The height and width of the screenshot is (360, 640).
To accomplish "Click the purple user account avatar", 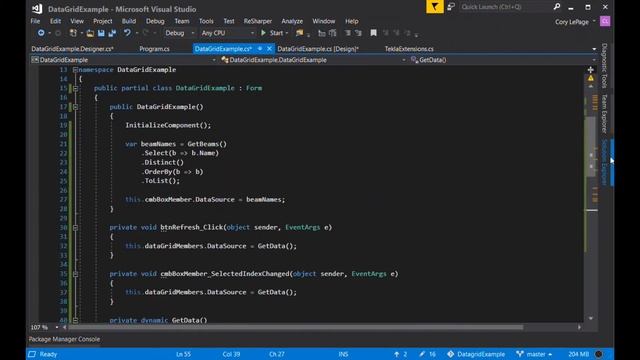I will [x=605, y=22].
